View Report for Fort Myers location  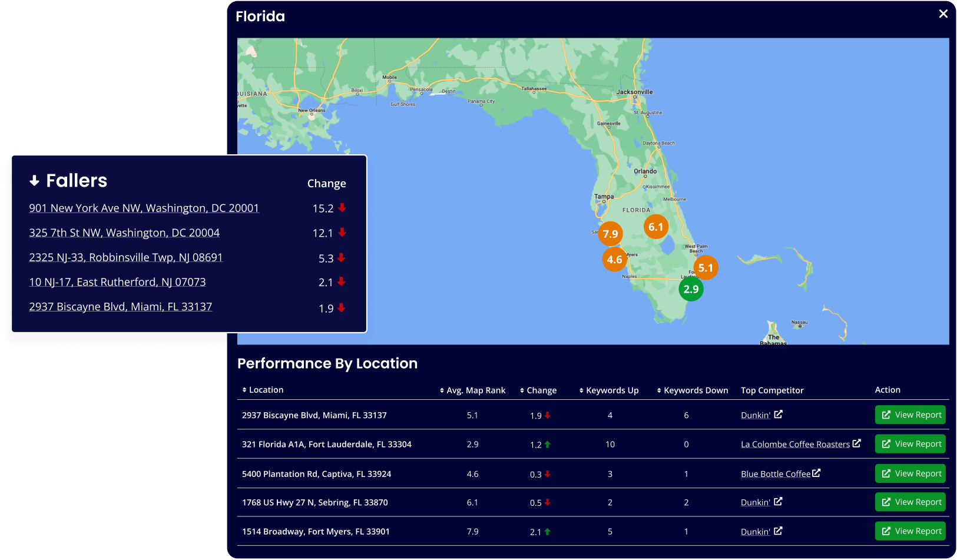(x=910, y=531)
